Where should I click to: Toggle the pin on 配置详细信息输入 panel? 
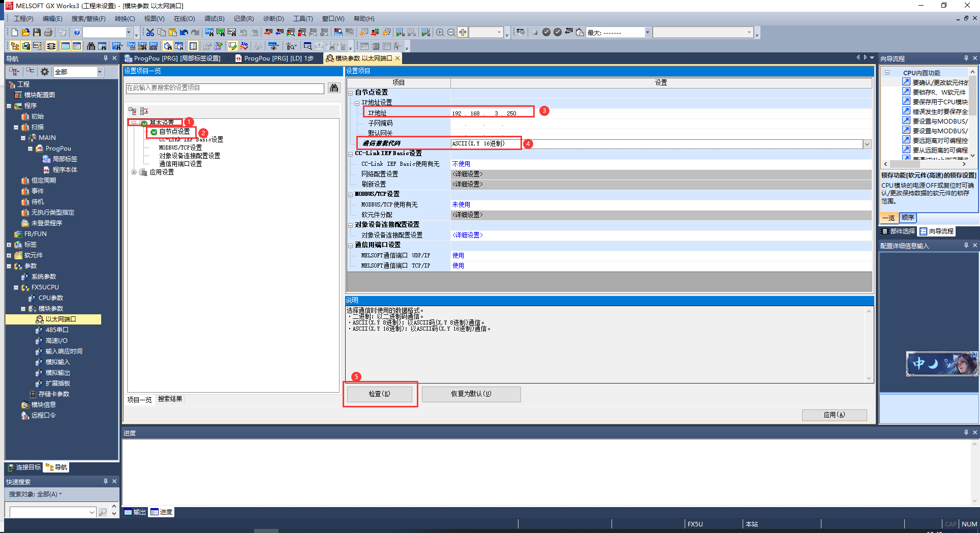click(x=966, y=246)
